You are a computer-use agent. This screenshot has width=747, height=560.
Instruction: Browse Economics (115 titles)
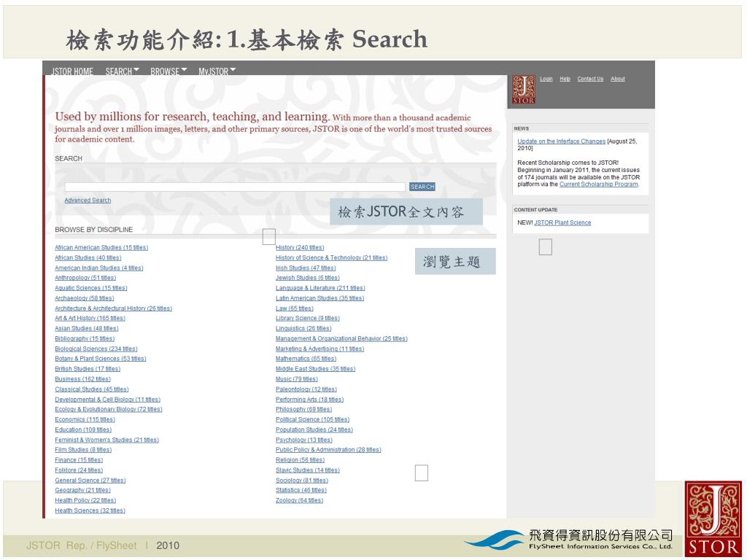point(85,419)
